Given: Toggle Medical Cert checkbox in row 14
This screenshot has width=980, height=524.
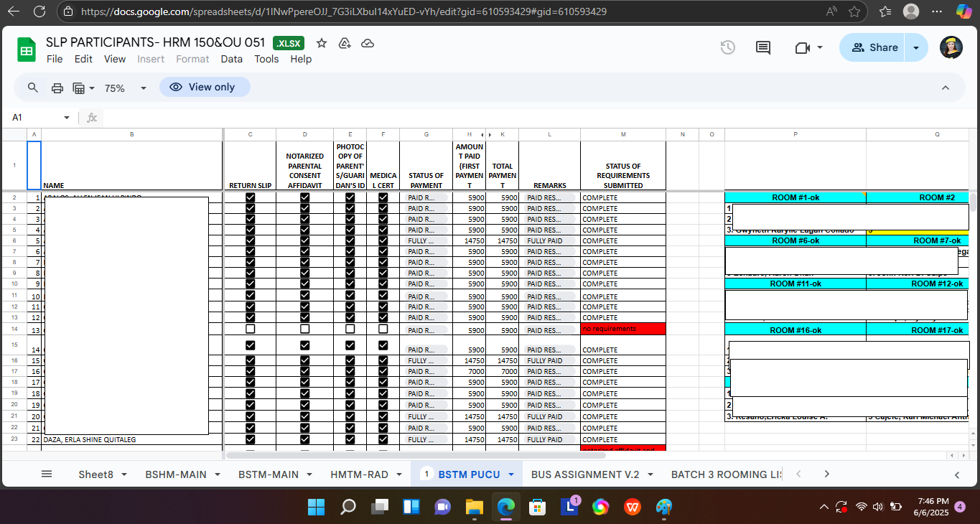Looking at the screenshot, I should tap(383, 329).
